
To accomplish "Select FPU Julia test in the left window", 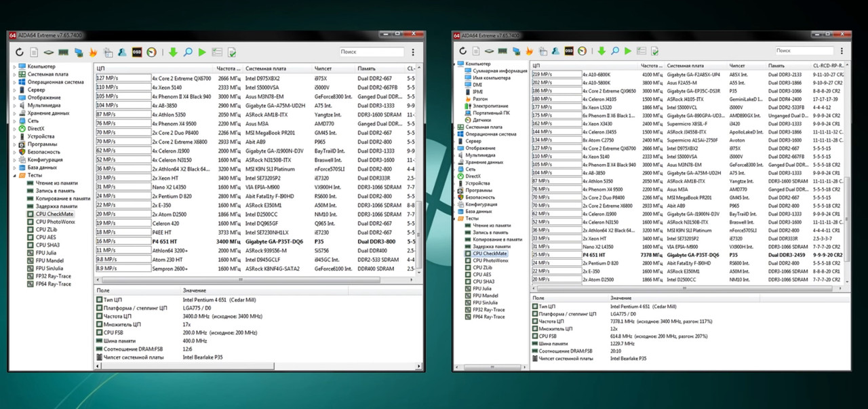I will point(47,253).
